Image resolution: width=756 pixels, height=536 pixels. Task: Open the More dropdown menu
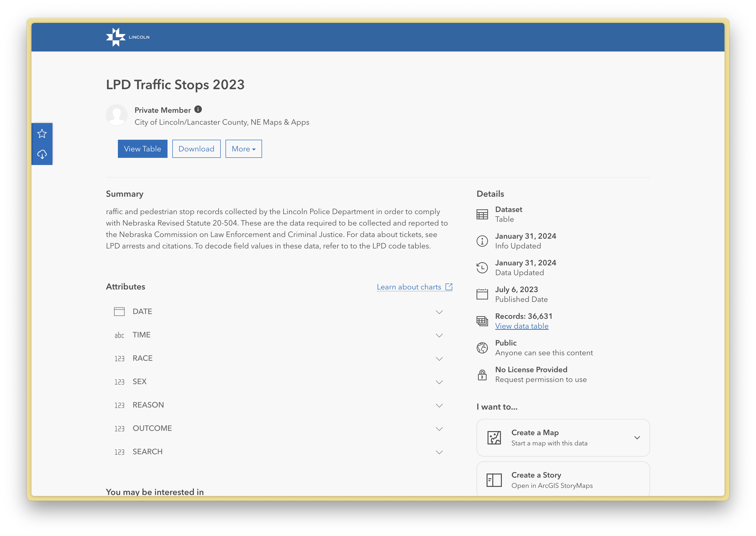click(x=243, y=149)
